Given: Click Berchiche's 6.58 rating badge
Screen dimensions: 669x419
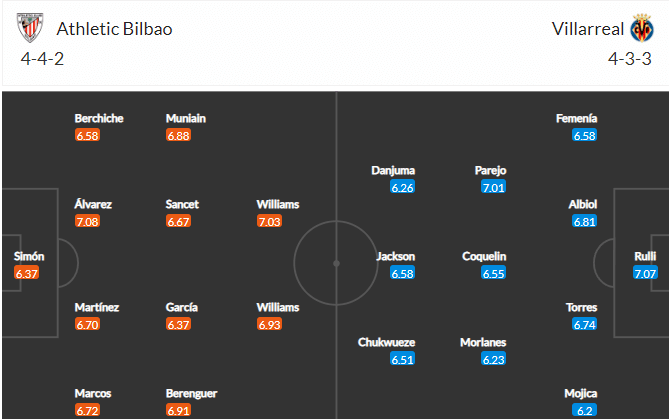Looking at the screenshot, I should (87, 135).
